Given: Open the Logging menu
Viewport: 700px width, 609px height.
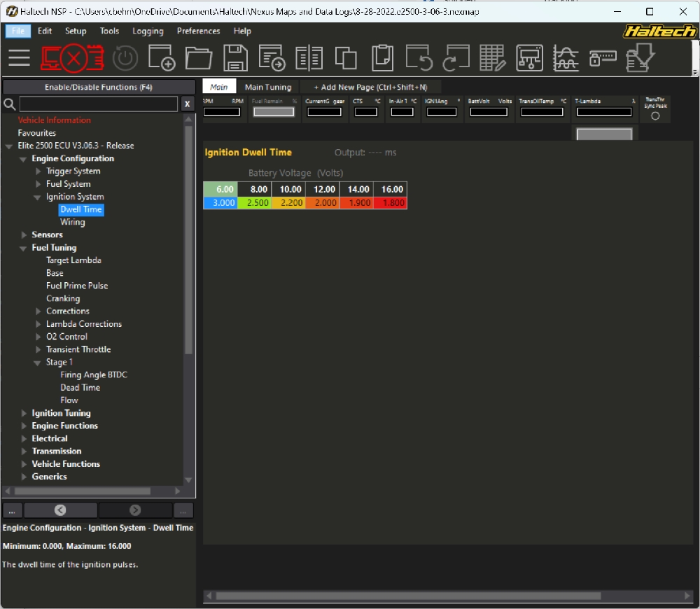Looking at the screenshot, I should point(148,31).
